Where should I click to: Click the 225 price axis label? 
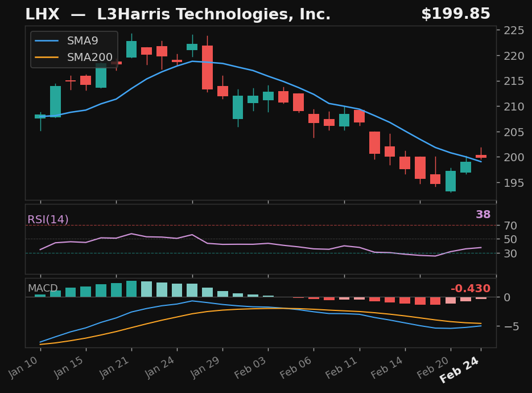point(514,31)
